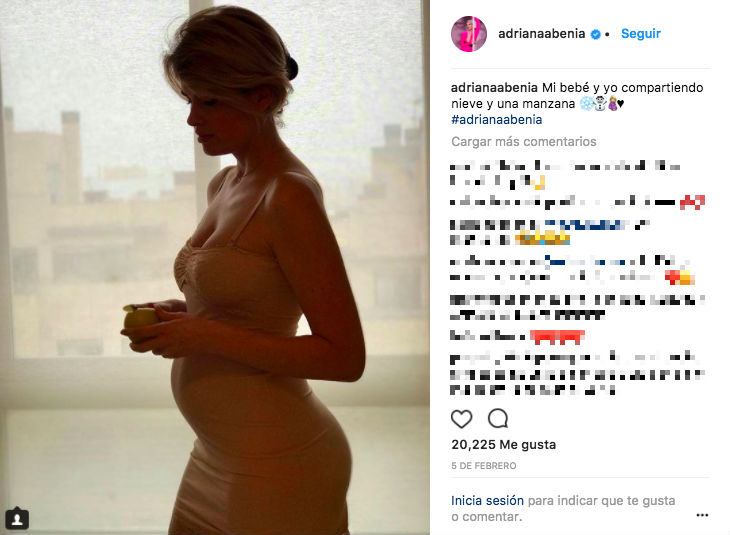730x535 pixels.
Task: View the 20,225 Me gusta likes list
Action: (503, 445)
